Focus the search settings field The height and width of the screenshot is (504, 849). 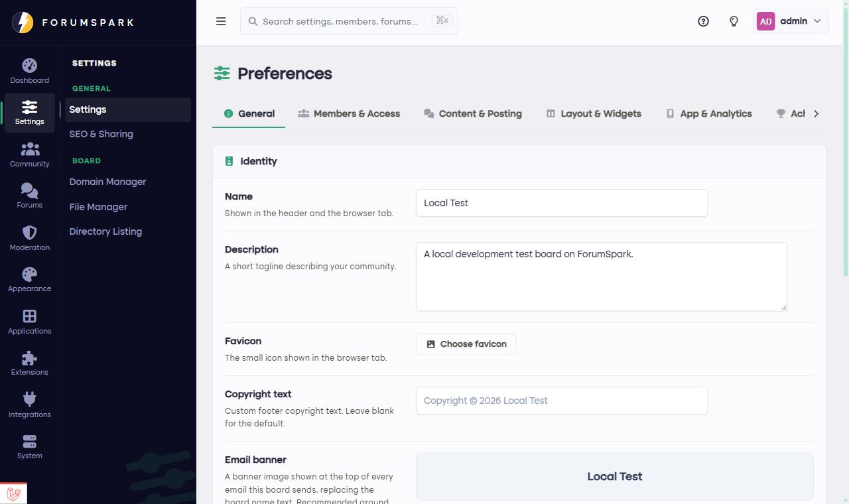tap(349, 21)
